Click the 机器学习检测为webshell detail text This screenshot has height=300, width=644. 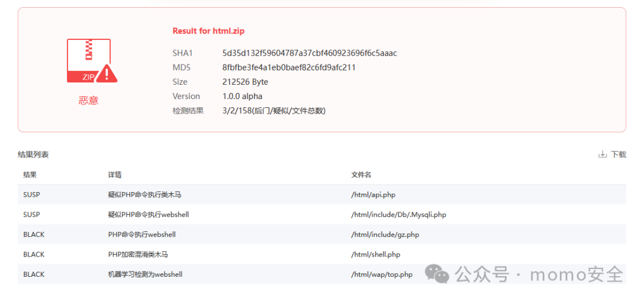click(145, 274)
